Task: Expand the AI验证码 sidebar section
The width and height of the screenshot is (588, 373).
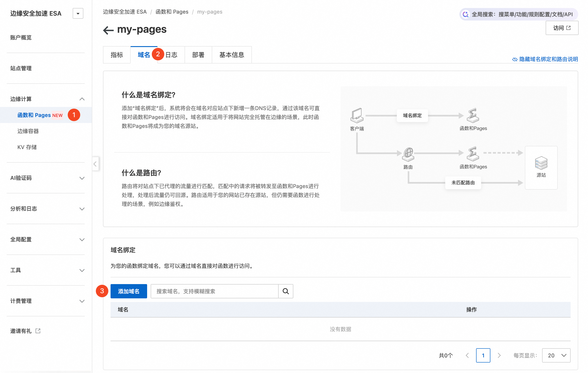Action: [82, 178]
